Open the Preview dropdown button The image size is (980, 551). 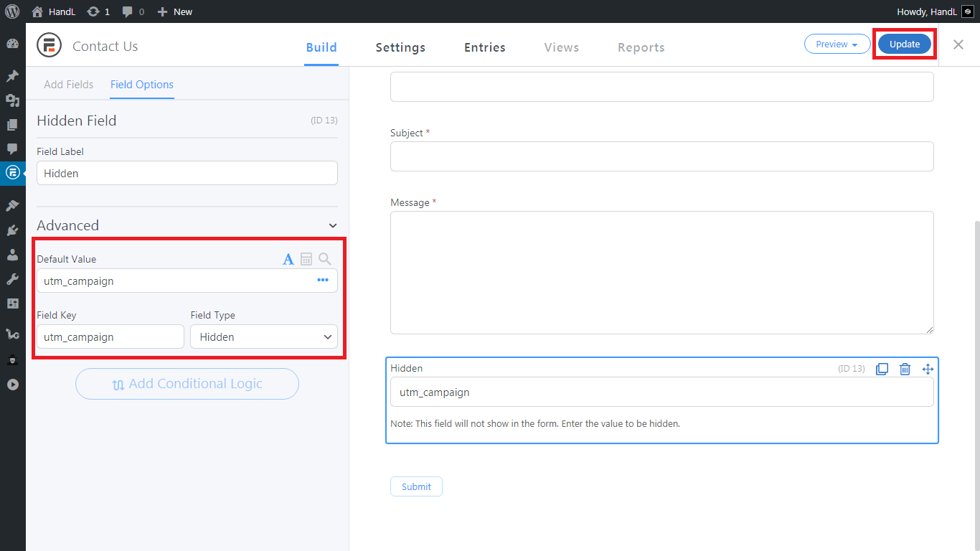(x=837, y=44)
